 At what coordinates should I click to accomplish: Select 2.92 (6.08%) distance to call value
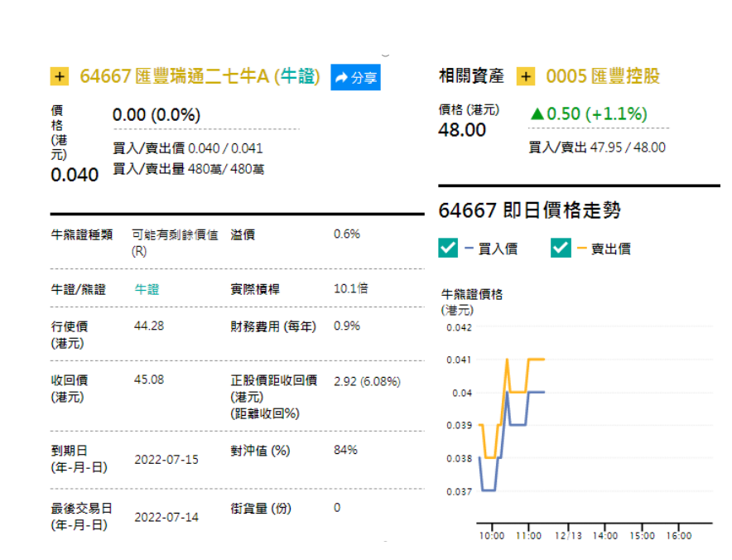tap(367, 382)
